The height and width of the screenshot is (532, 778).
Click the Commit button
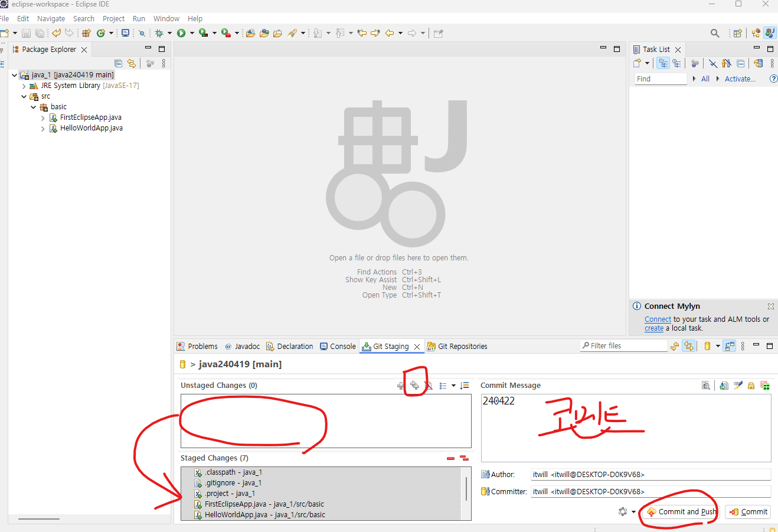click(748, 512)
